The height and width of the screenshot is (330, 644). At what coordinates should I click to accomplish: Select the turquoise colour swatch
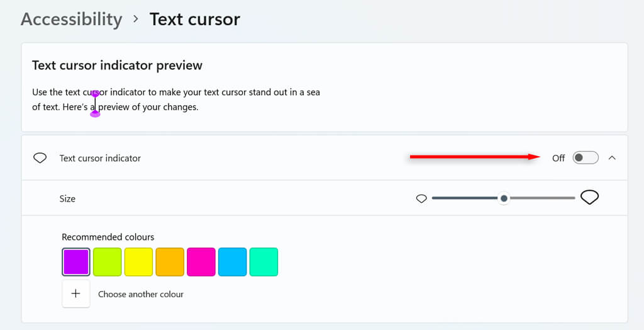pyautogui.click(x=264, y=261)
